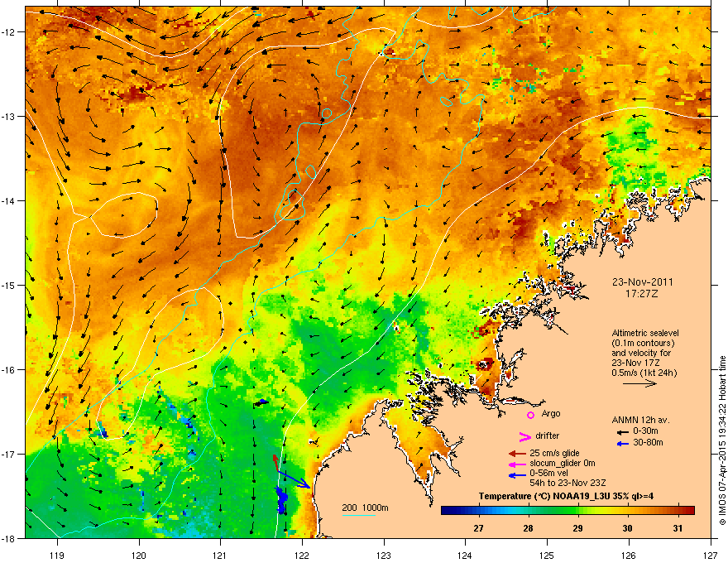728x563 pixels.
Task: Click the 'drifter' legend label
Action: [548, 435]
